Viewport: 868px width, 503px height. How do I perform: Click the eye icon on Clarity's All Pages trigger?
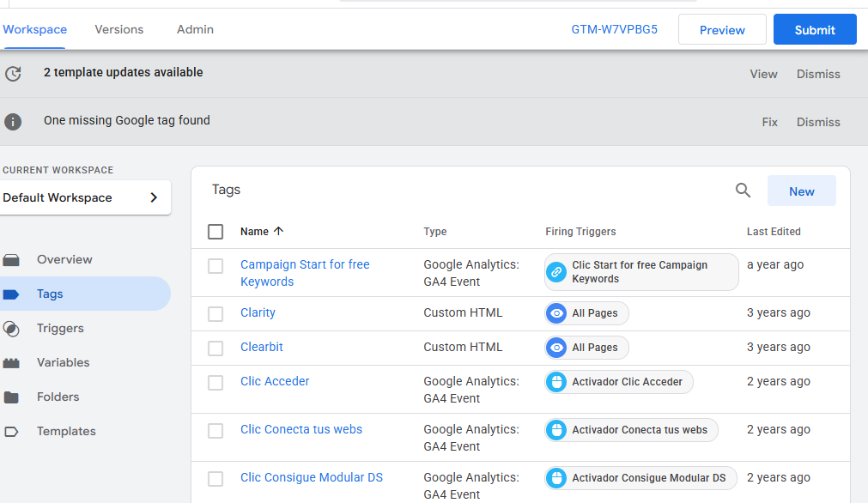[x=557, y=313]
